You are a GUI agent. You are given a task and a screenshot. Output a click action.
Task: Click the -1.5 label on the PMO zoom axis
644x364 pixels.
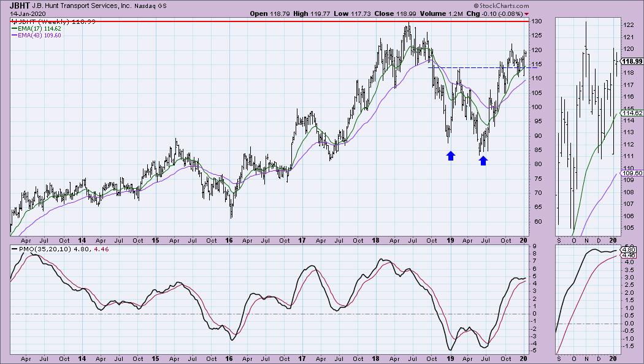point(629,346)
